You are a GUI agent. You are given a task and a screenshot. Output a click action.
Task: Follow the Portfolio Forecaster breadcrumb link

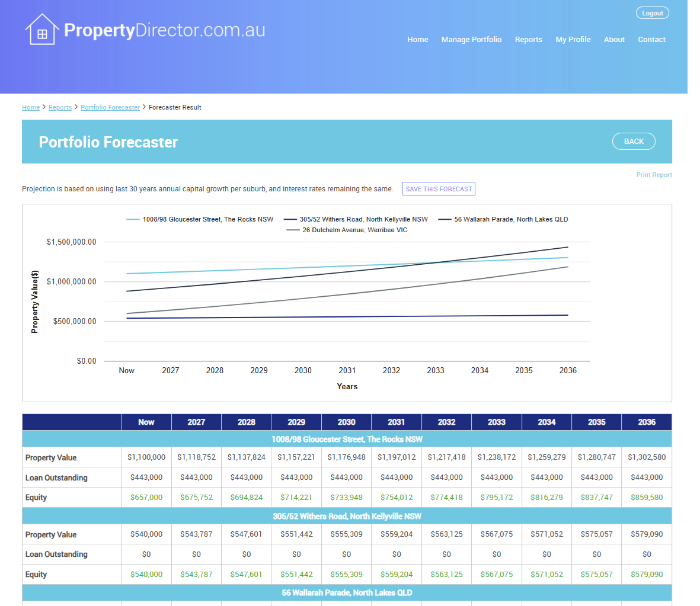pos(110,108)
